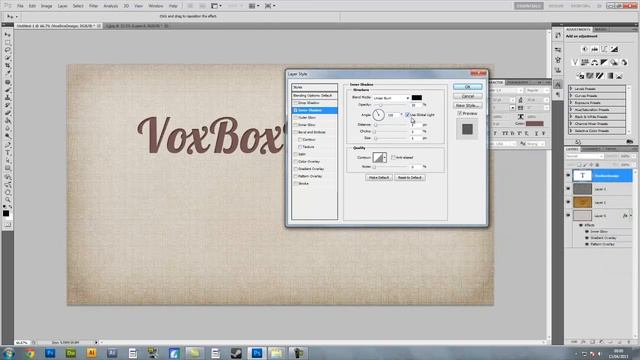Open the Blend Mode dropdown in Layer Style

(x=391, y=98)
